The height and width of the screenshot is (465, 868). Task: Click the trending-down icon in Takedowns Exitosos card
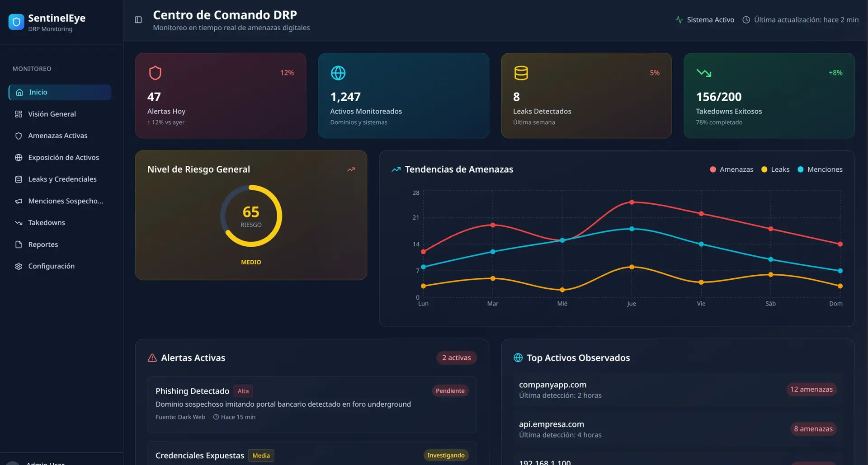pyautogui.click(x=704, y=73)
